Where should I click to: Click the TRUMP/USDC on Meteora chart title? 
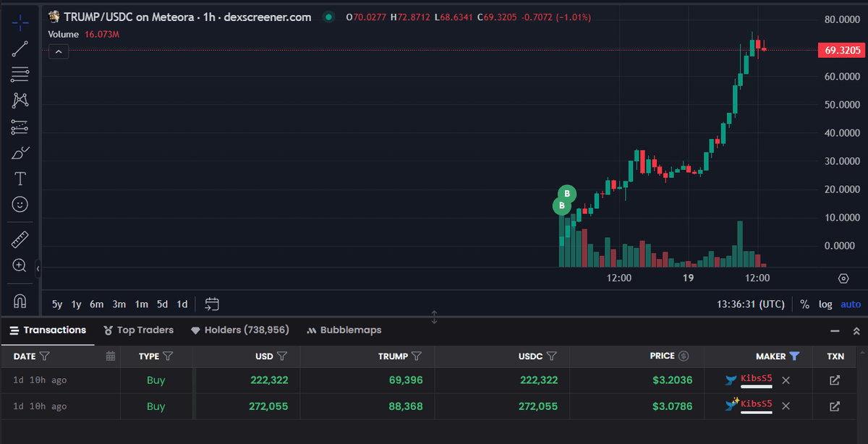[187, 17]
